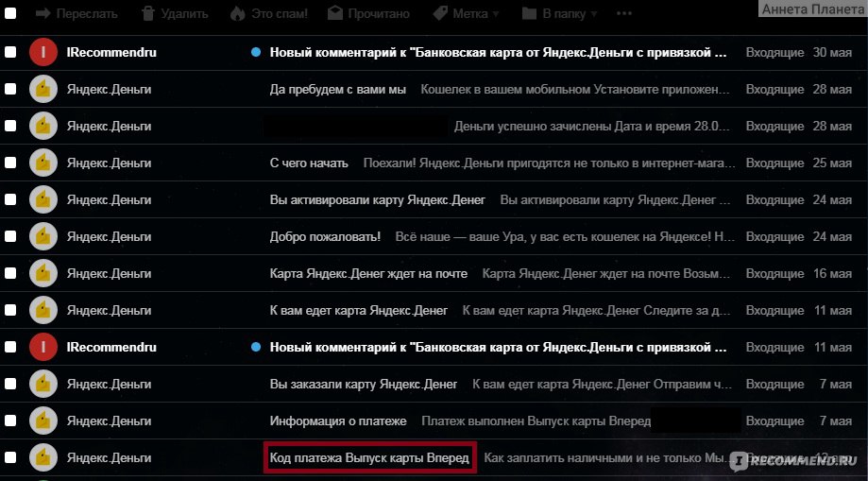Check the 'Добро пожаловать!' message
The image size is (868, 481).
10,236
